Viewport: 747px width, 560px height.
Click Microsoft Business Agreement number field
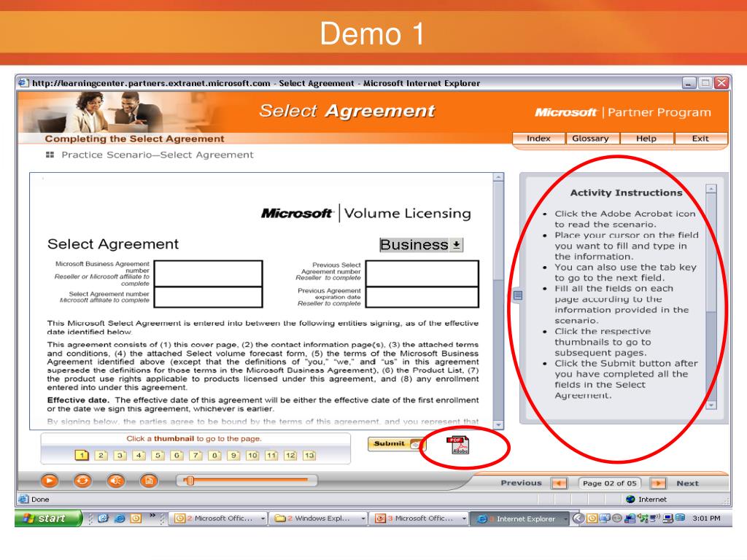[x=208, y=273]
